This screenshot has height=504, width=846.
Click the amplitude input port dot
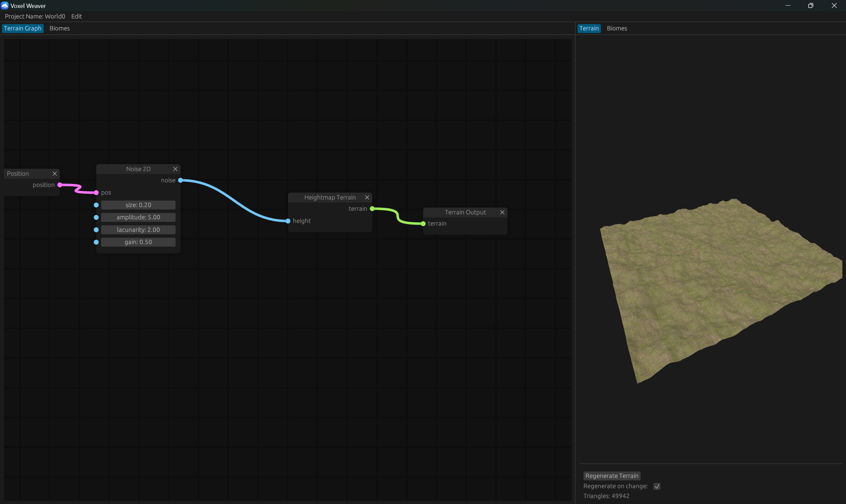pos(96,217)
